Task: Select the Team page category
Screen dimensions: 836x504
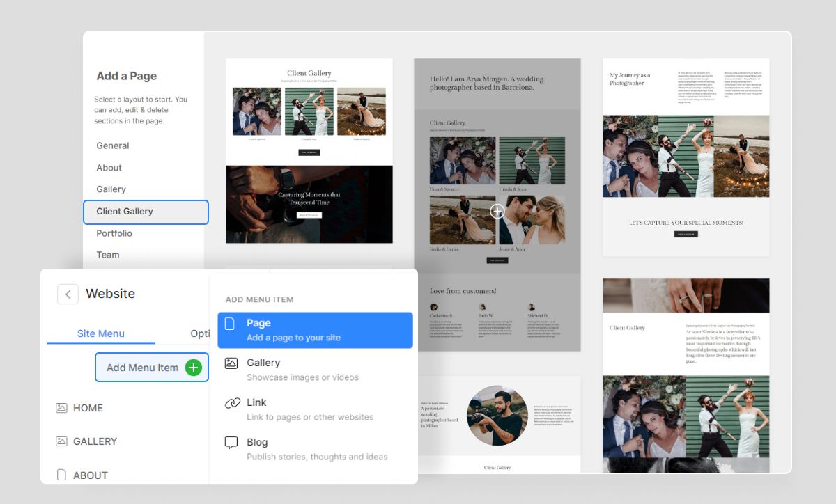Action: [x=107, y=255]
